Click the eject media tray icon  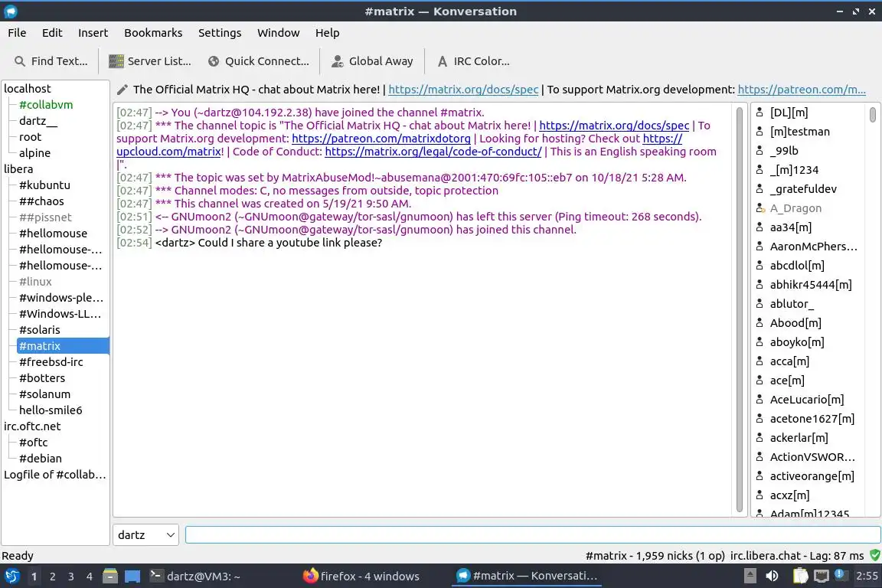pyautogui.click(x=750, y=577)
